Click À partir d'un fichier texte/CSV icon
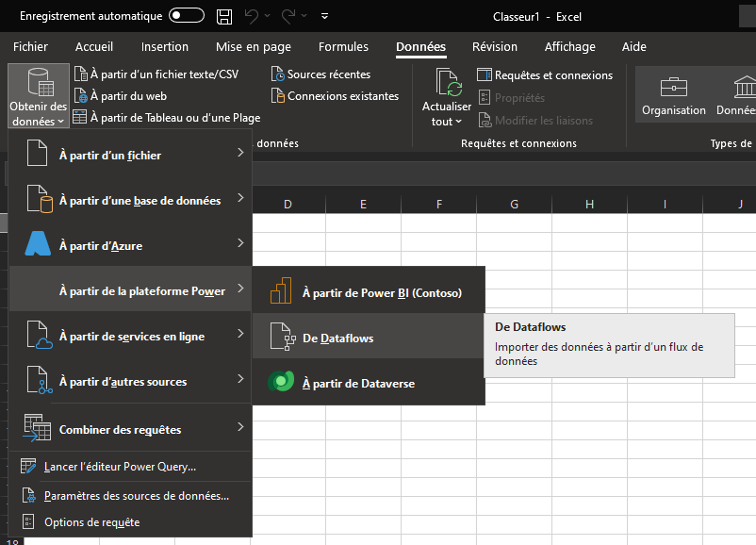Image resolution: width=756 pixels, height=545 pixels. pyautogui.click(x=81, y=74)
